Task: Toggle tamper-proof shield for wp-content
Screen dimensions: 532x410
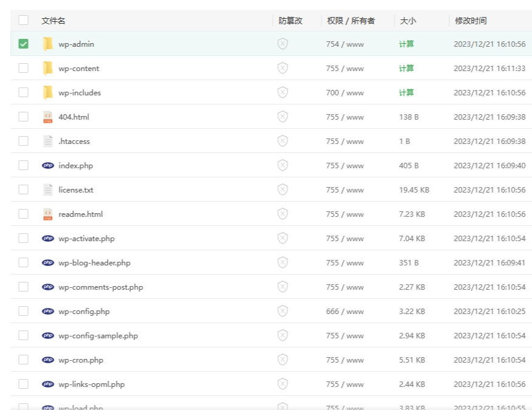Action: [283, 68]
